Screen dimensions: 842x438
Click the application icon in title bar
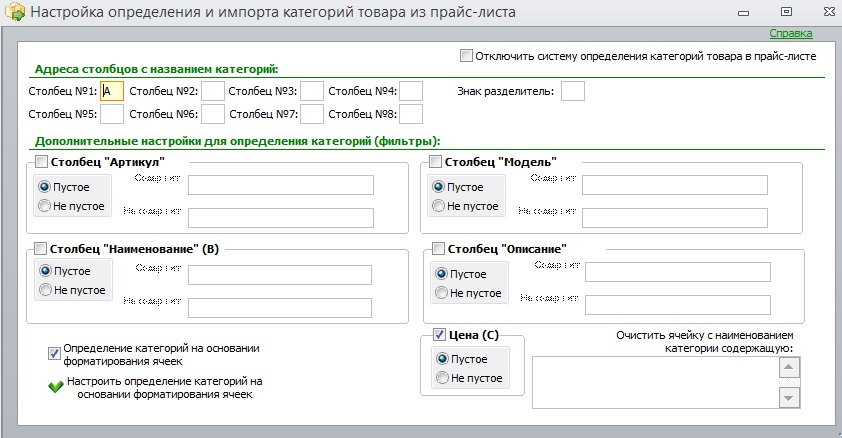tap(14, 12)
